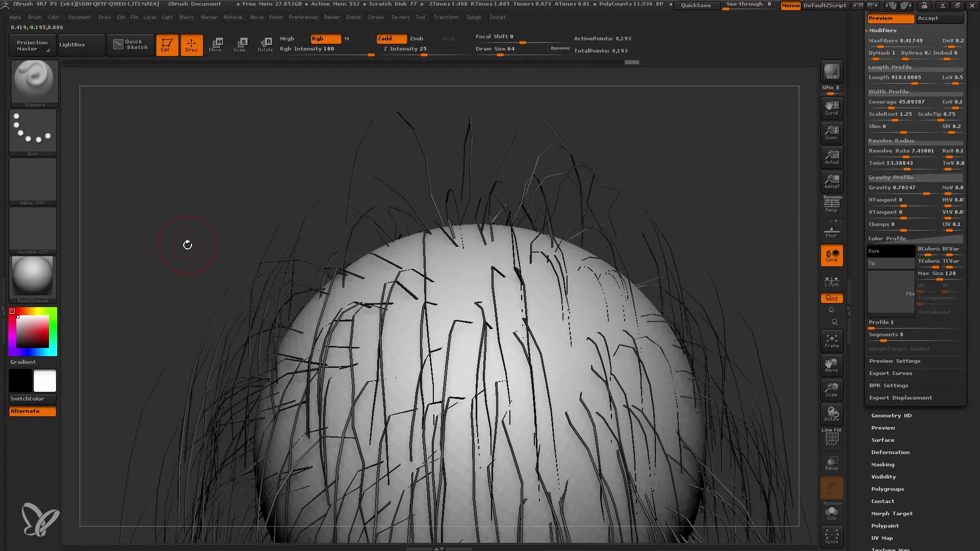The width and height of the screenshot is (980, 551).
Task: Select the Move tool in ZBrush toolbar
Action: pyautogui.click(x=217, y=44)
